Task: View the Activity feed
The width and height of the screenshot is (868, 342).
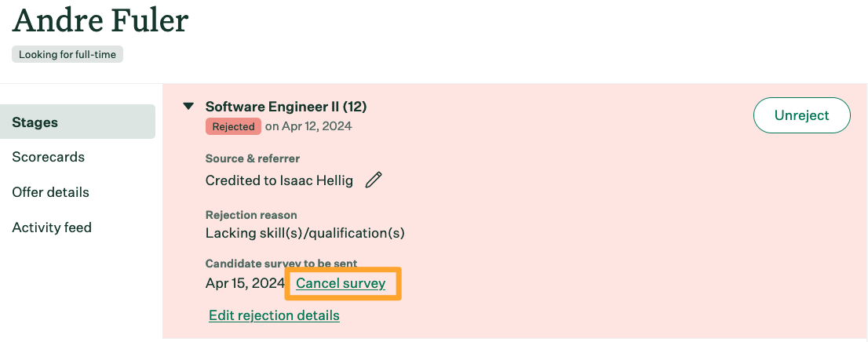Action: point(52,227)
